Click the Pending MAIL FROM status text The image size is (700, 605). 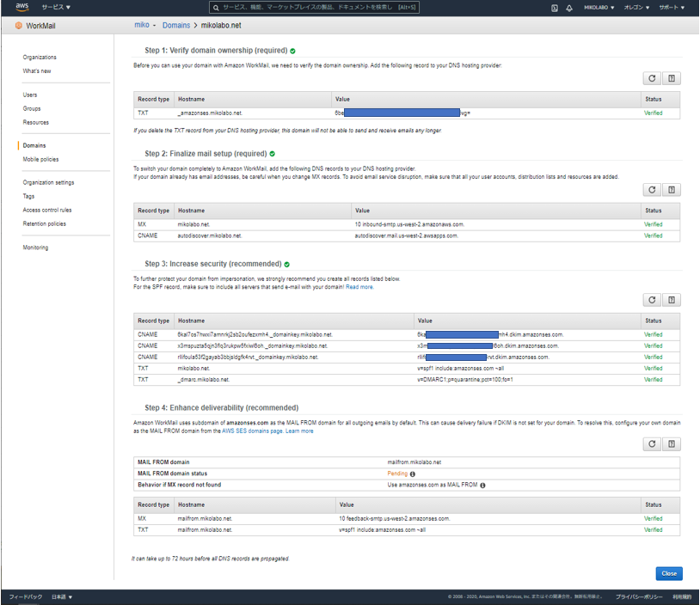[397, 474]
